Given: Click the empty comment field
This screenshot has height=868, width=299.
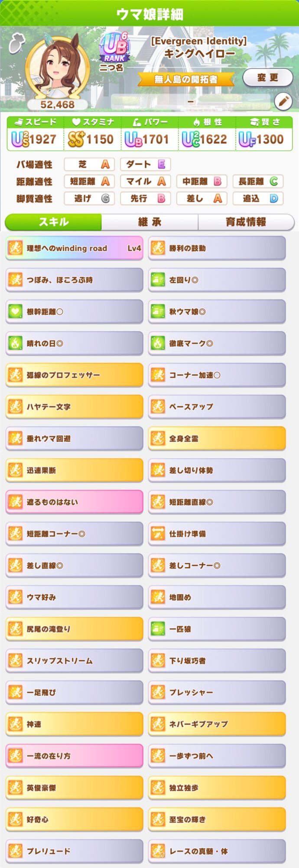Looking at the screenshot, I should tap(191, 102).
